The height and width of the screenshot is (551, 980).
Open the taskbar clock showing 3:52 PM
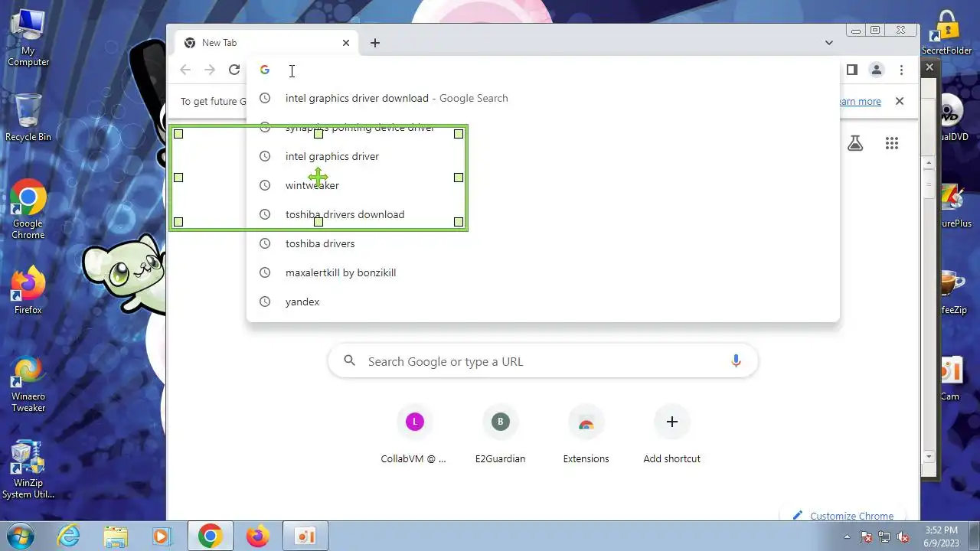coord(941,536)
